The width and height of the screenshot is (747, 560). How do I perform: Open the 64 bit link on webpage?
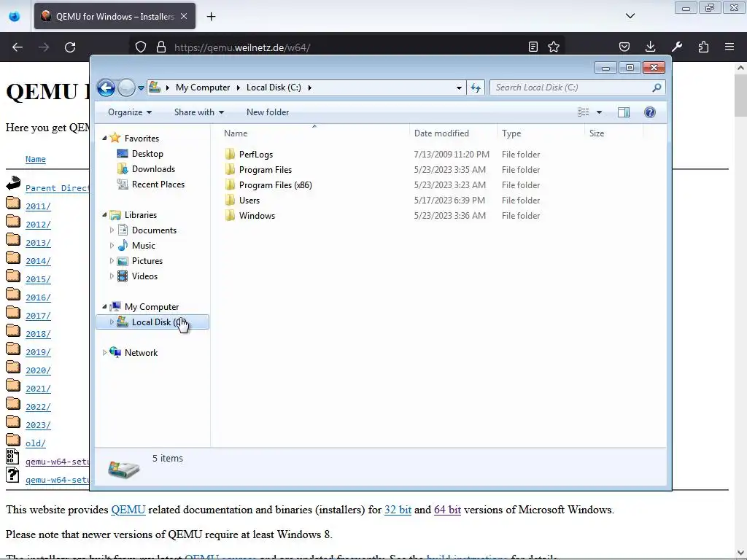click(x=447, y=510)
